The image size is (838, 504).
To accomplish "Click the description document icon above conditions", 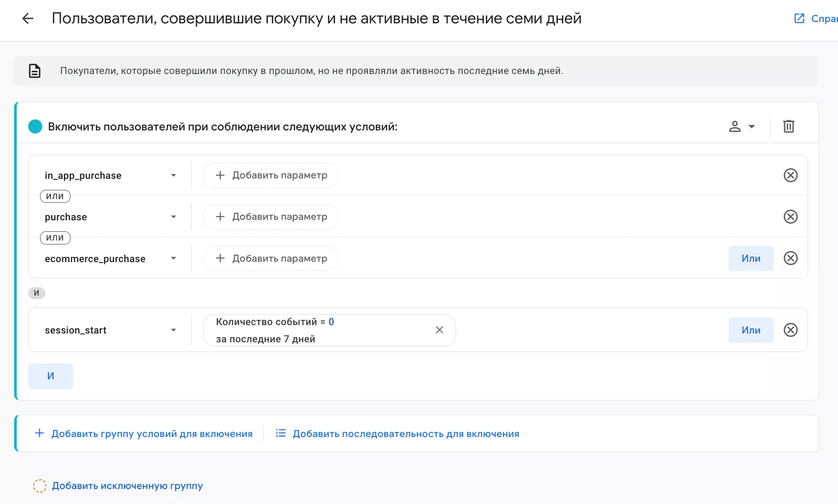I will [34, 70].
